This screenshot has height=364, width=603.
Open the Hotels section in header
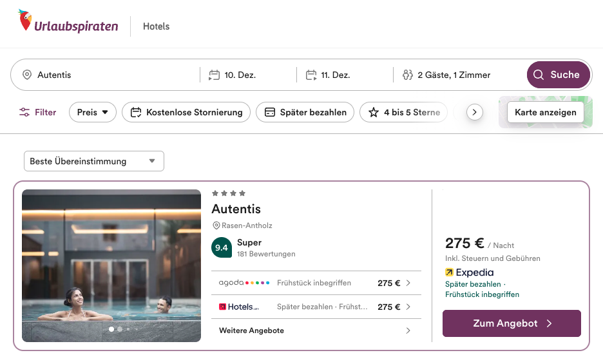pos(156,26)
